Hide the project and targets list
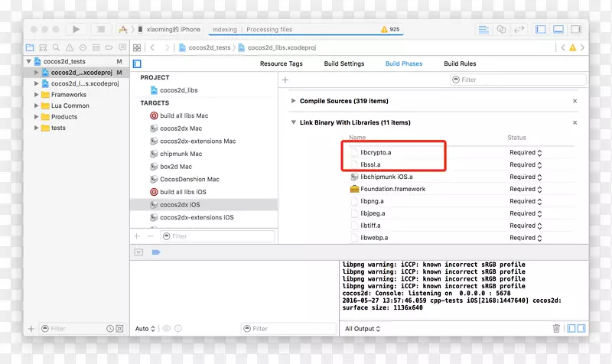612x364 pixels. point(137,63)
